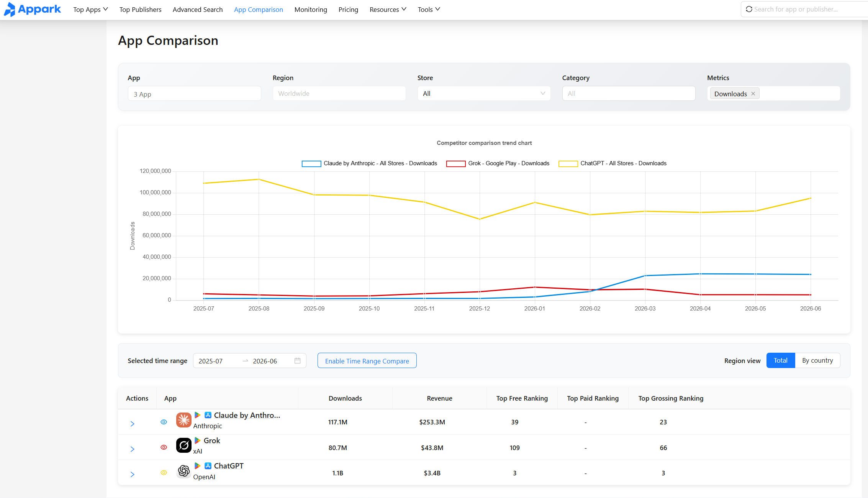Click the ChatGPT app icon
This screenshot has width=868, height=498.
point(183,471)
